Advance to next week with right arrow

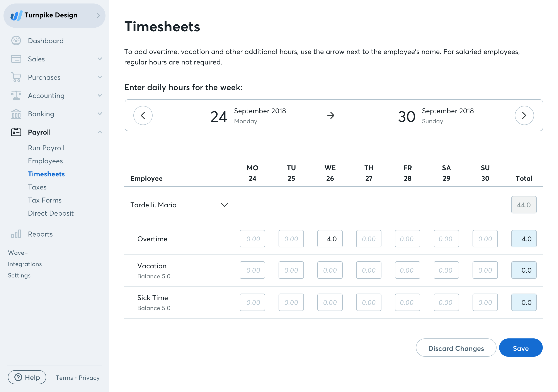(x=524, y=115)
